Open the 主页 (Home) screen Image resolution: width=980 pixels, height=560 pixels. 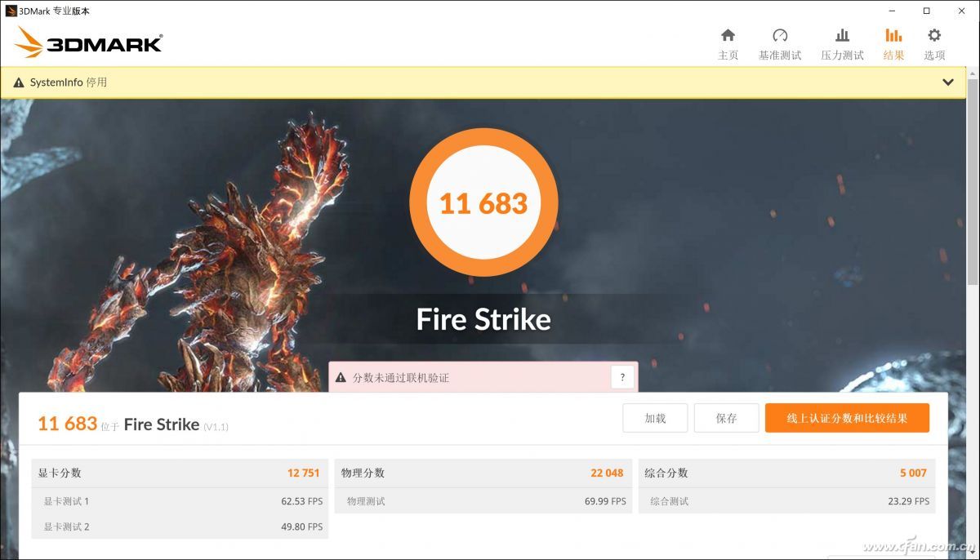727,41
